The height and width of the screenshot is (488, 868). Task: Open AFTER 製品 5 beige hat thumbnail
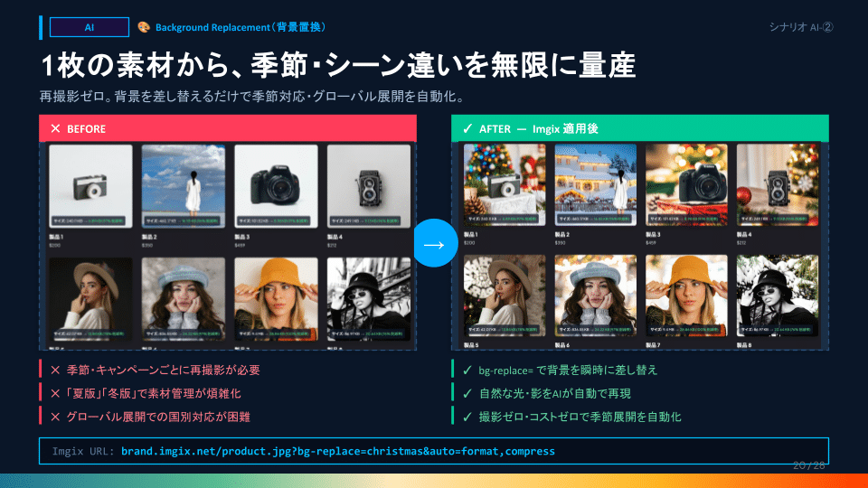(x=505, y=296)
